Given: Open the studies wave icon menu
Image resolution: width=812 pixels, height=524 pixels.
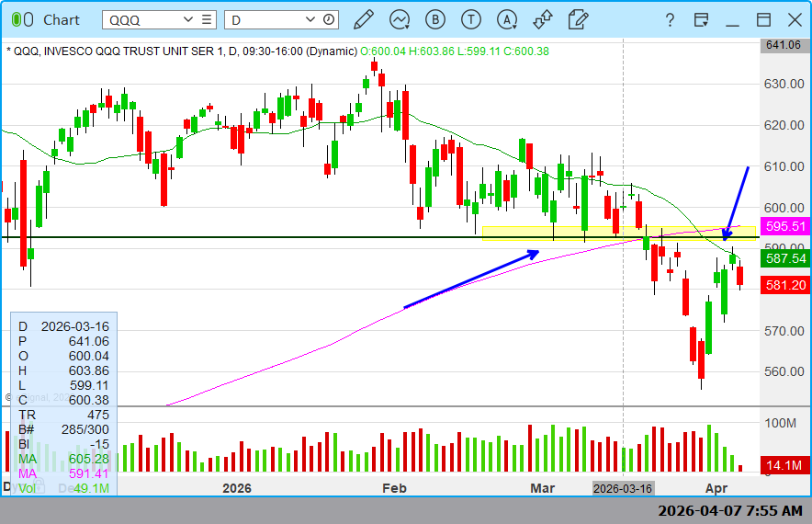Looking at the screenshot, I should pos(400,19).
